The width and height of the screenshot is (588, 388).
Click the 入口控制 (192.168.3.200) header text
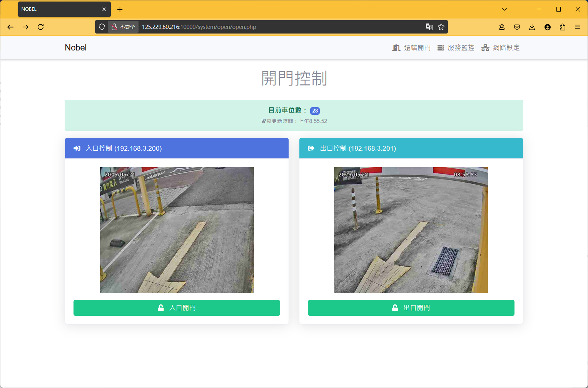(x=124, y=148)
